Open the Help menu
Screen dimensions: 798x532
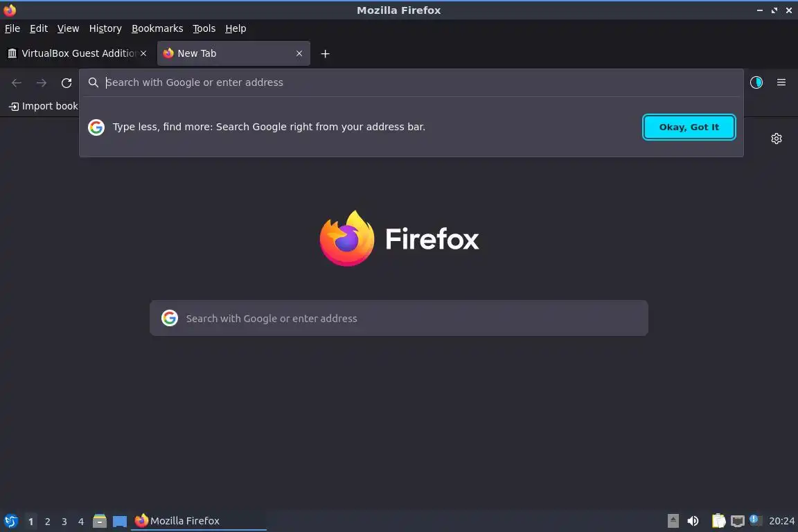(236, 28)
